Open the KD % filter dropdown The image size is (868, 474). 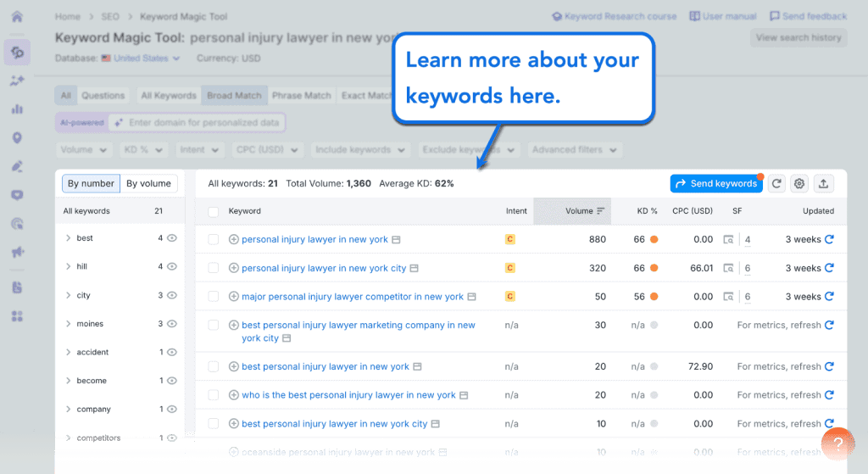(143, 149)
